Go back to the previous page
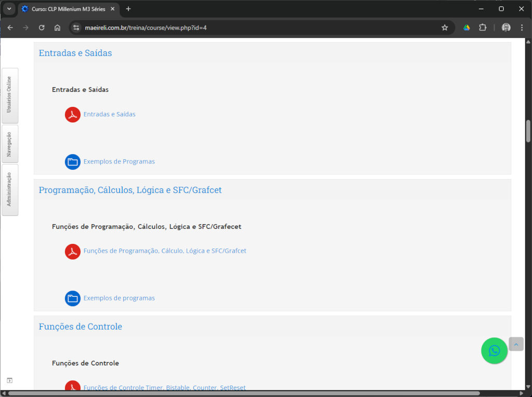 pyautogui.click(x=10, y=28)
